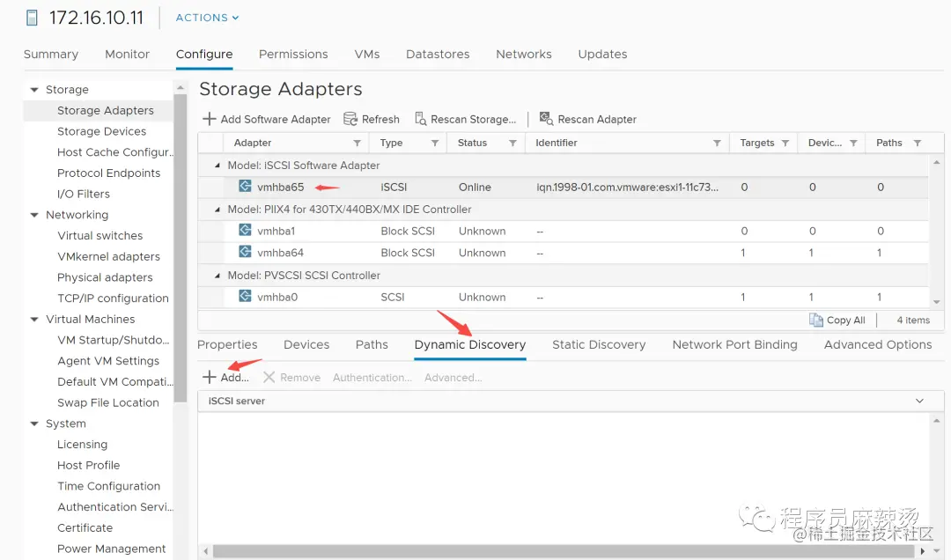This screenshot has height=560, width=951.
Task: Filter the Type column
Action: (435, 144)
